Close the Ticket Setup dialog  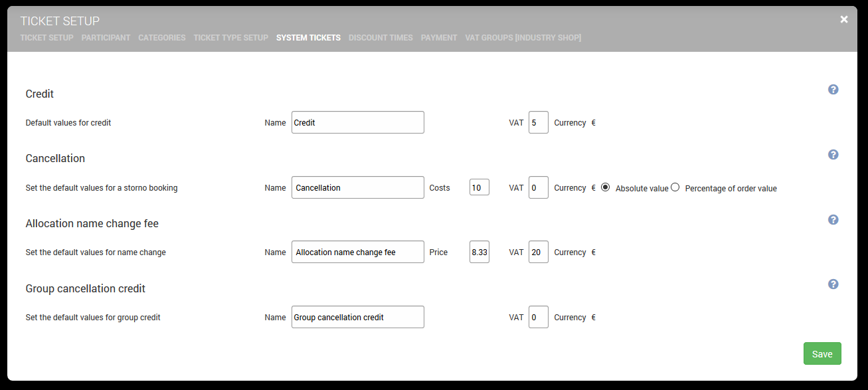click(x=844, y=19)
